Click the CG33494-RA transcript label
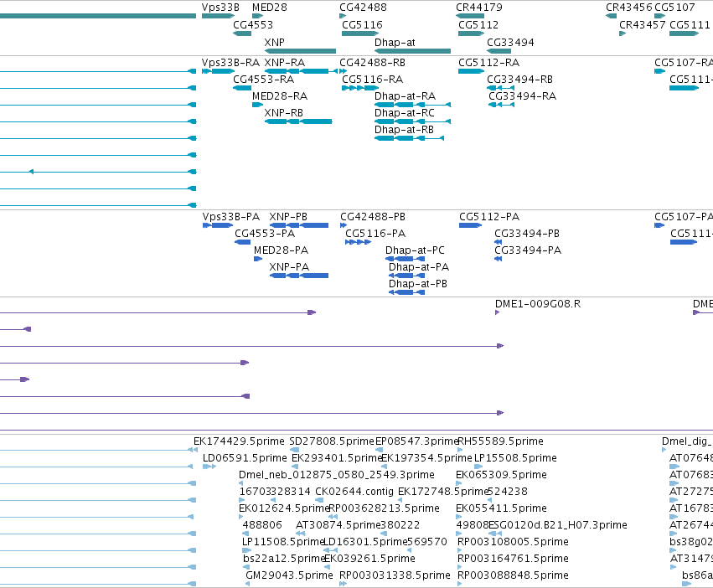Screen dimensions: 713x588 [x=522, y=96]
